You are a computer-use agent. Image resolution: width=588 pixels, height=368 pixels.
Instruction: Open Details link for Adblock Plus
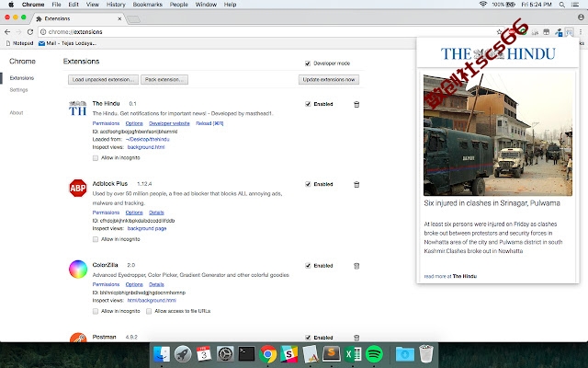pos(156,213)
